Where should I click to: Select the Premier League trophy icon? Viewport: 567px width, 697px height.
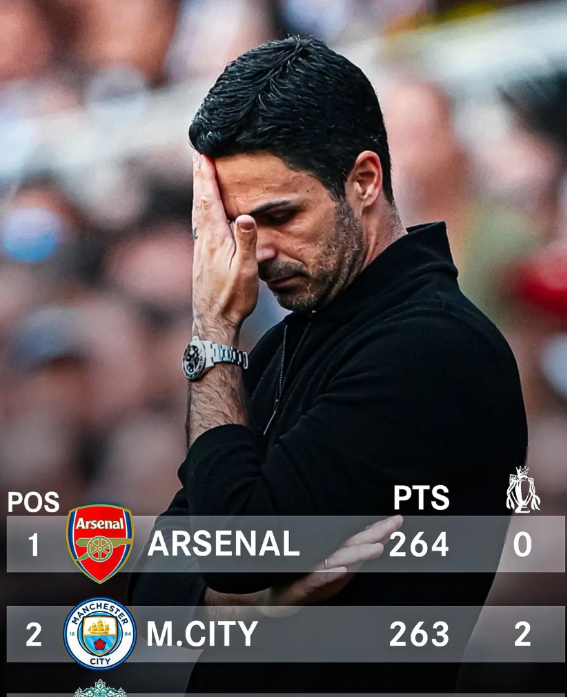[523, 490]
